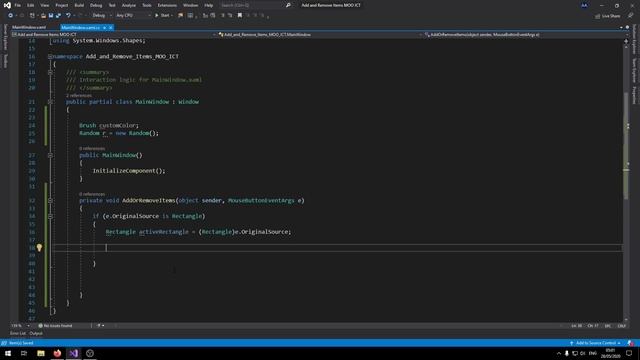640x360 pixels.
Task: Click the feedback icon beside Live Share
Action: 630,16
